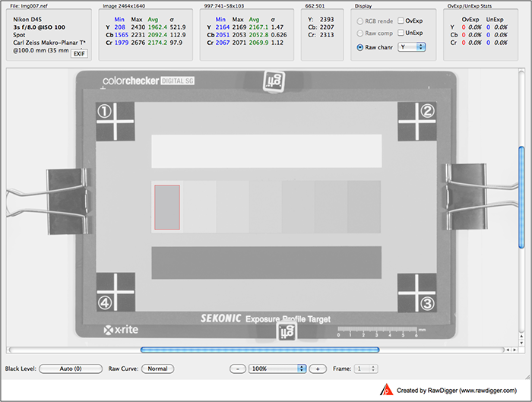
Task: Click the bottom clip logo on the target
Action: [x=287, y=331]
